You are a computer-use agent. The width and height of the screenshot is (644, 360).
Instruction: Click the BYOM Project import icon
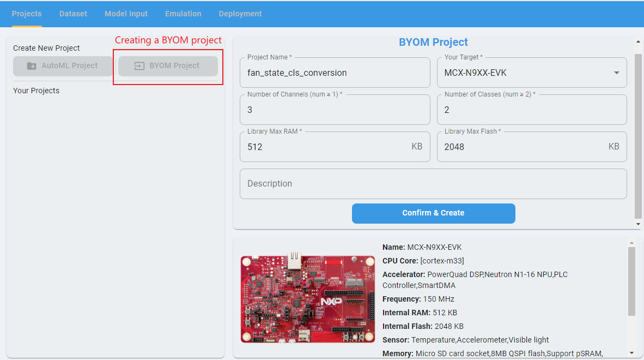tap(139, 66)
